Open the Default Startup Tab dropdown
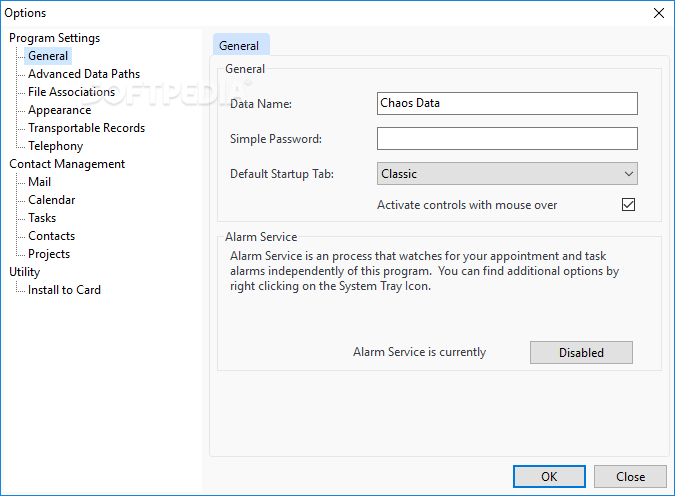This screenshot has width=675, height=496. (x=507, y=174)
